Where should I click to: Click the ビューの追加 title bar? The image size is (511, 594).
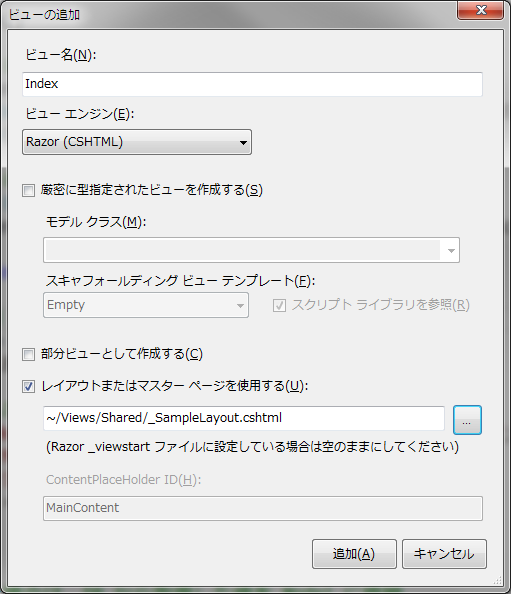coord(227,14)
